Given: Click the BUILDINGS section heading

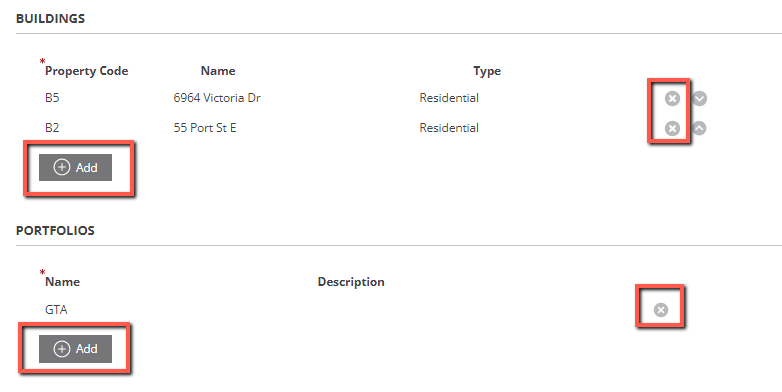Looking at the screenshot, I should click(50, 18).
